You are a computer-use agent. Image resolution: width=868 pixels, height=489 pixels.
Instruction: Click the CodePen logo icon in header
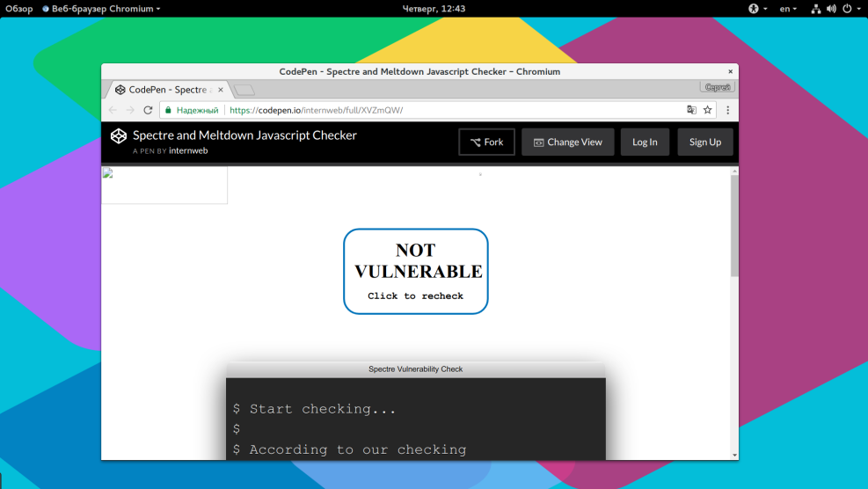tap(119, 136)
